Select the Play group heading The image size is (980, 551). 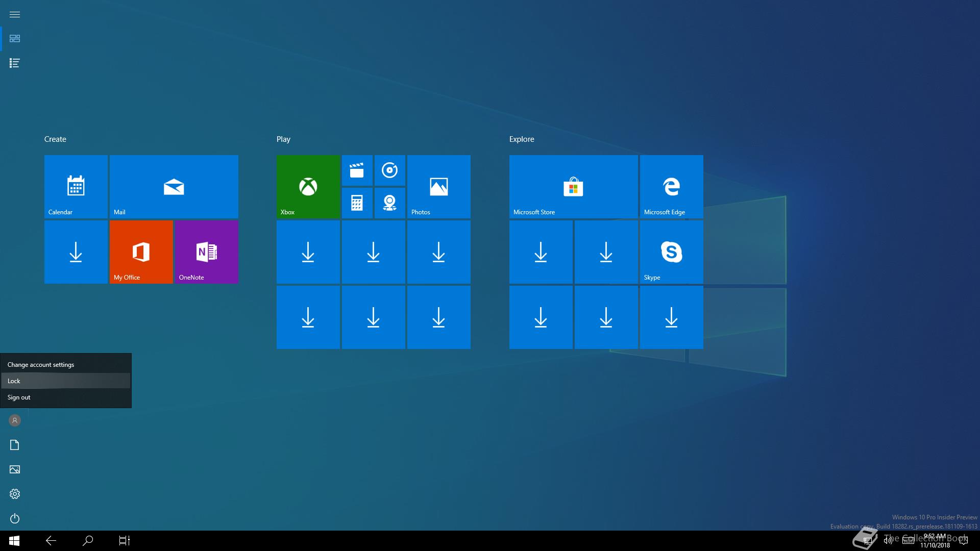[x=283, y=139]
